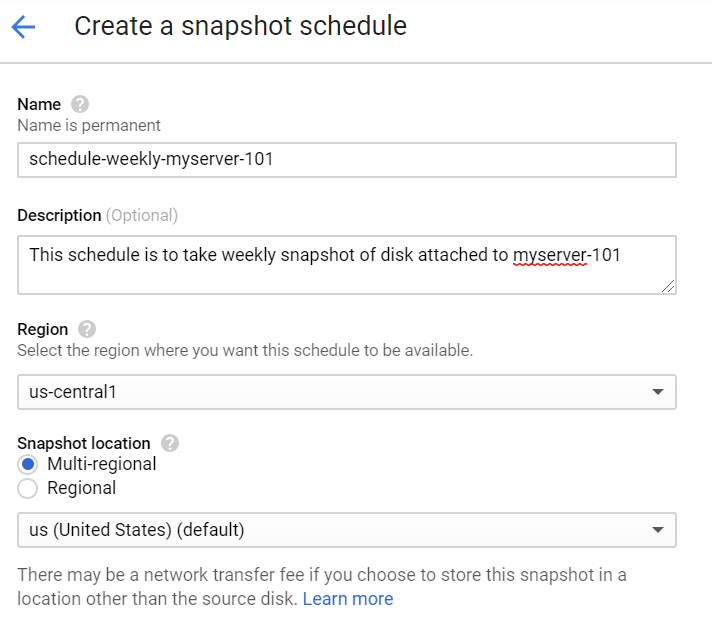Select the Multi-regional radio button
The height and width of the screenshot is (617, 712).
[28, 464]
